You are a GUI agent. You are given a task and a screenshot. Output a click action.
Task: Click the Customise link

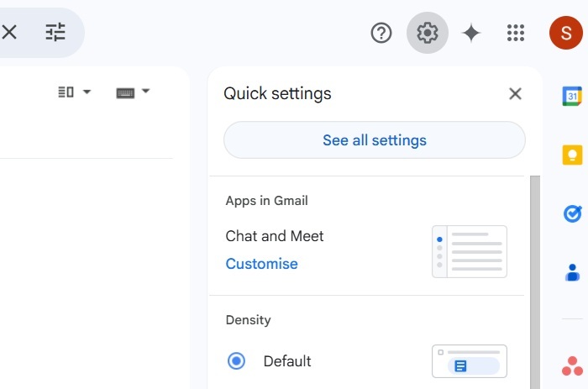tap(261, 264)
